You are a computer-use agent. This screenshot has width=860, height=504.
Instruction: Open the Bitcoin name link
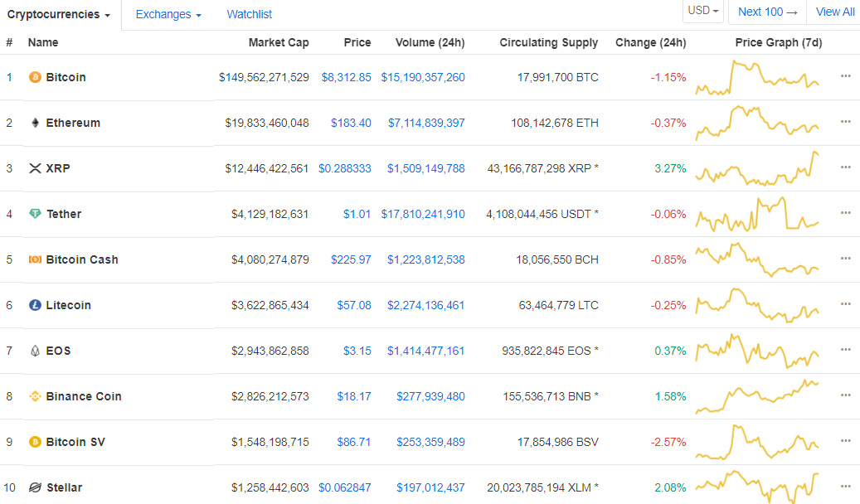(x=66, y=77)
